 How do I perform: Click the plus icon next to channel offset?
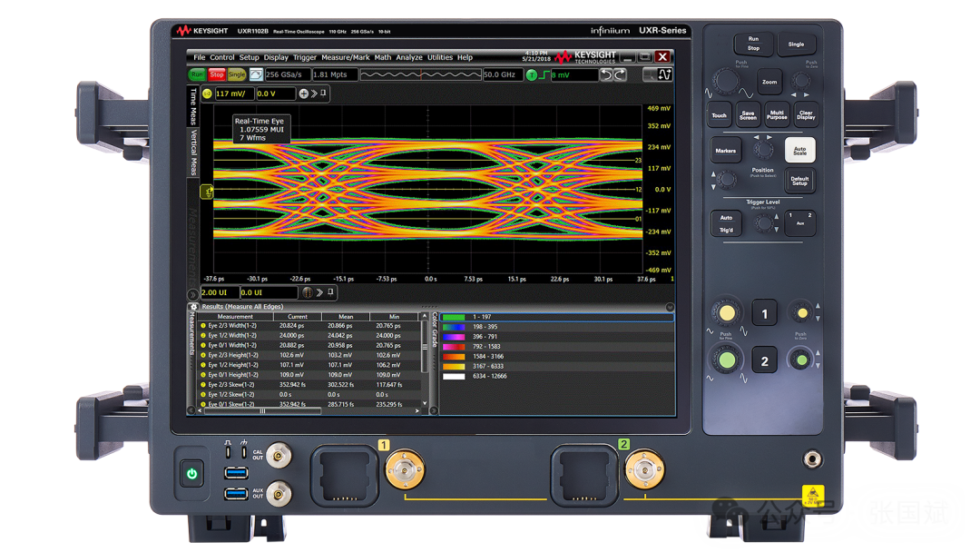point(304,94)
